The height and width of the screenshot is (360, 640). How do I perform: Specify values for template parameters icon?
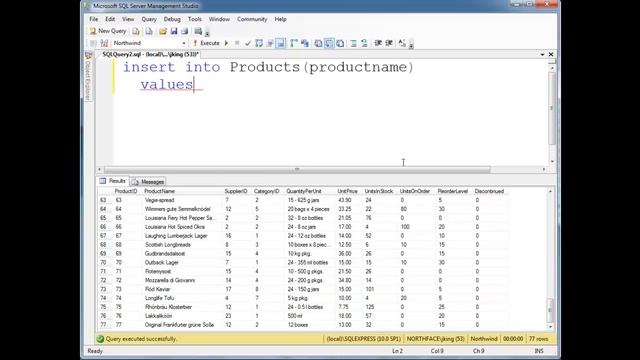pos(402,43)
